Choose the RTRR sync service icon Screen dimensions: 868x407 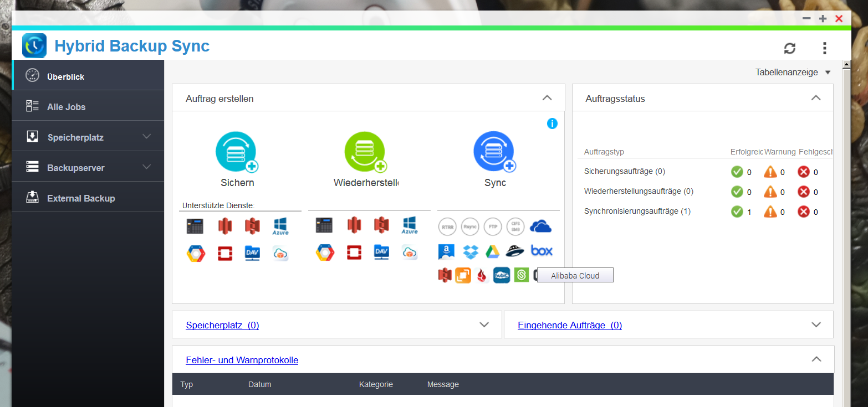point(447,226)
